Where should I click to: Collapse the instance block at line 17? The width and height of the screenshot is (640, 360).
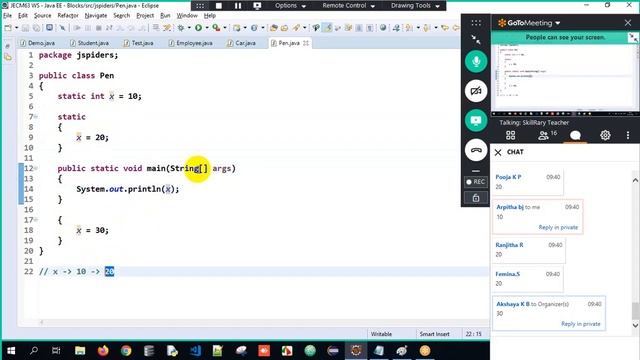coord(36,220)
